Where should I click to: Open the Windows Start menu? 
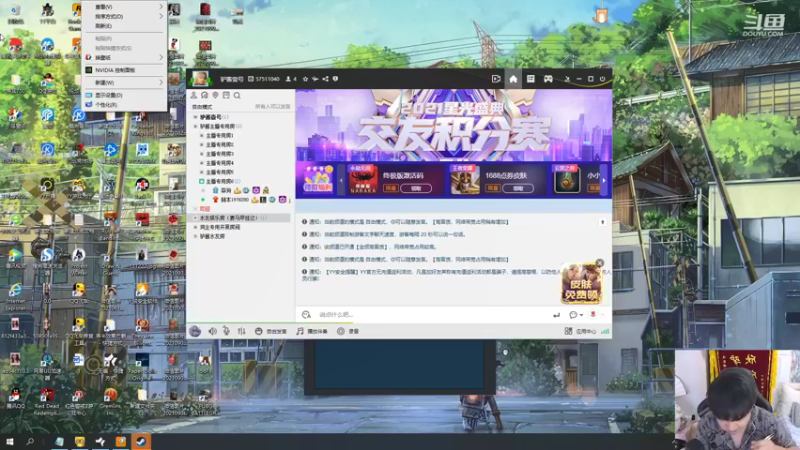tap(9, 441)
